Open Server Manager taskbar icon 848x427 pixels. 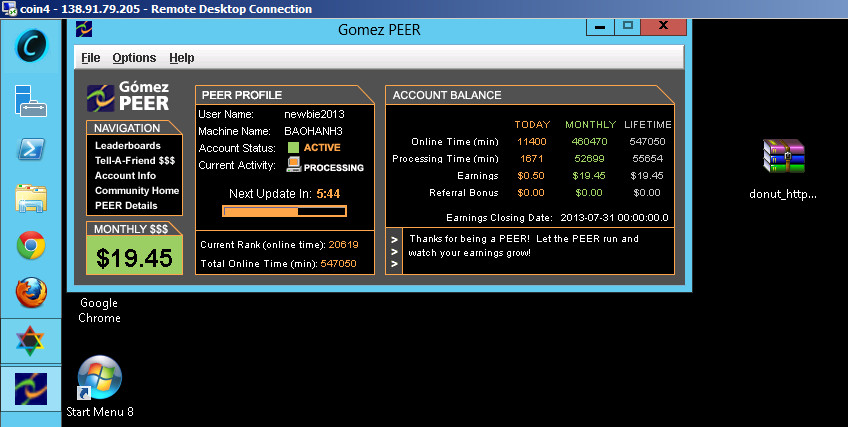(x=31, y=101)
